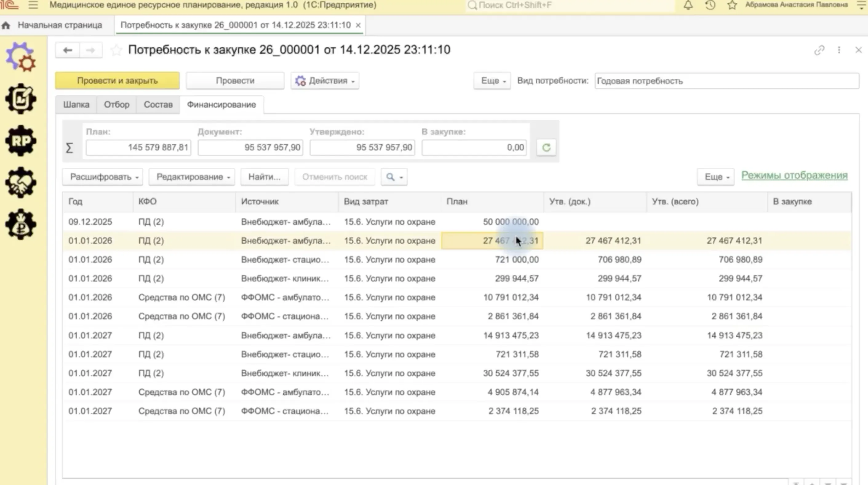Click the Провести button
Viewport: 868px width, 485px height.
point(235,81)
